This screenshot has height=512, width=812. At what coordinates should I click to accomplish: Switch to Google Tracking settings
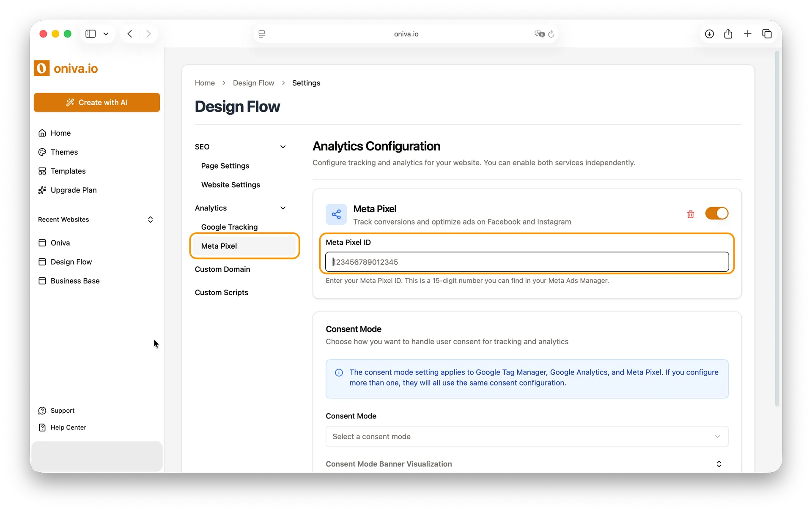point(229,227)
